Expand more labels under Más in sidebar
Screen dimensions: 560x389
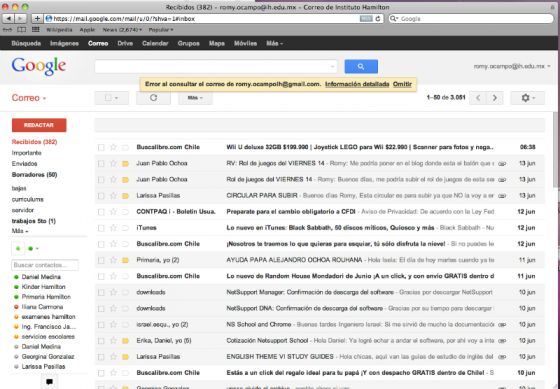pos(20,231)
